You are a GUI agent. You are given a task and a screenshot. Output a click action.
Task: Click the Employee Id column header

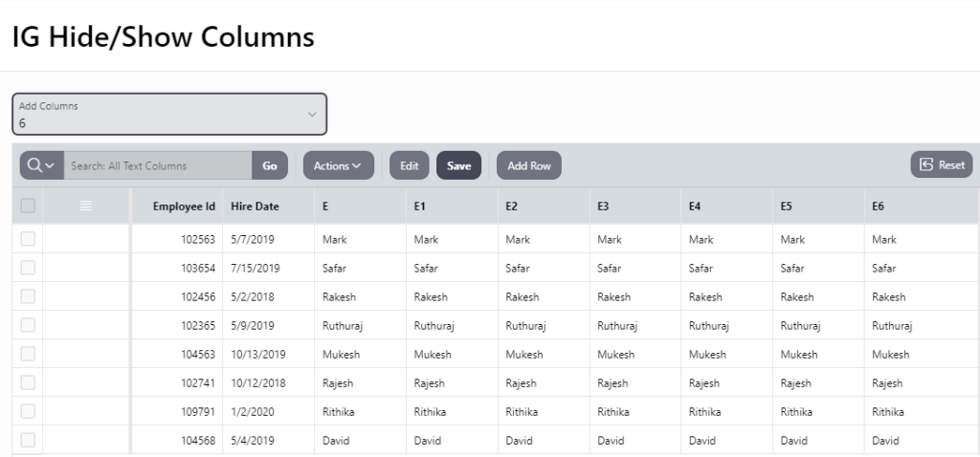(x=184, y=206)
